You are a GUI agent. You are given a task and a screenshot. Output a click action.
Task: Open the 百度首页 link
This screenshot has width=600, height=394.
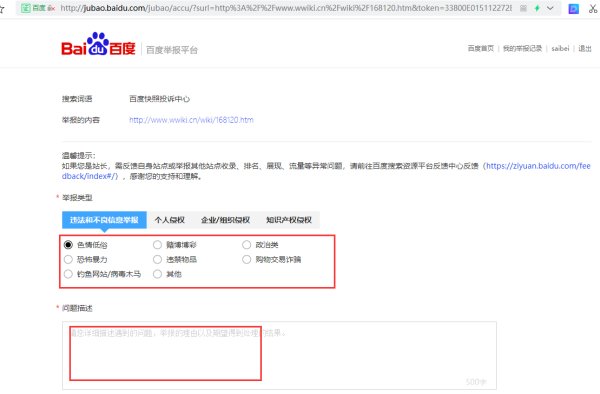click(x=481, y=49)
